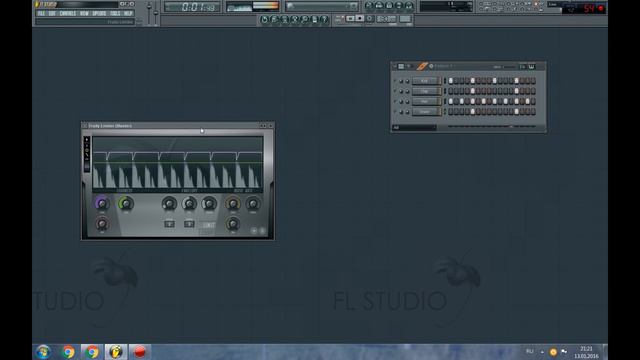The width and height of the screenshot is (640, 360).
Task: Click the stop button in transport panel
Action: click(360, 18)
